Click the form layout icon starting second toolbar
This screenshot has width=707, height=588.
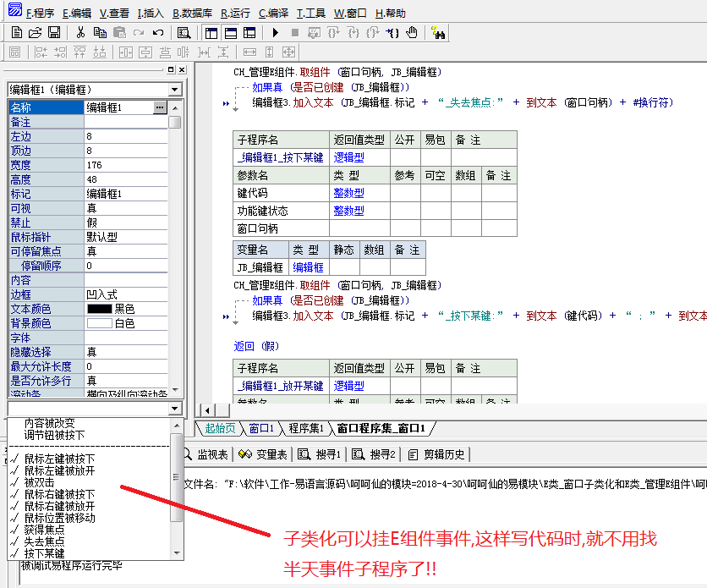point(15,52)
